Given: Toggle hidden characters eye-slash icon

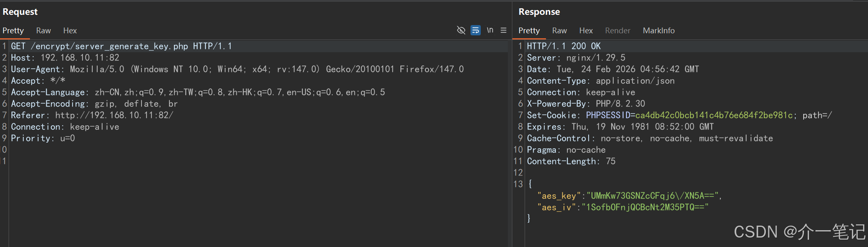Looking at the screenshot, I should point(461,30).
